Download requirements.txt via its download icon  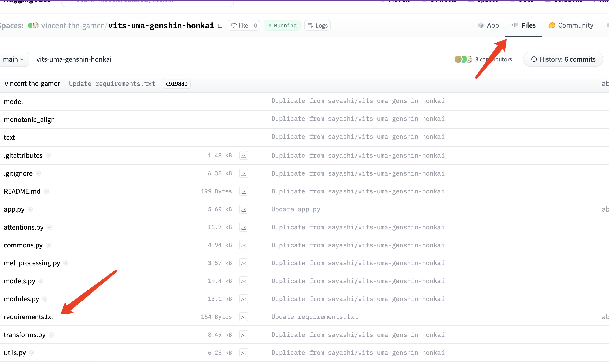tap(244, 317)
